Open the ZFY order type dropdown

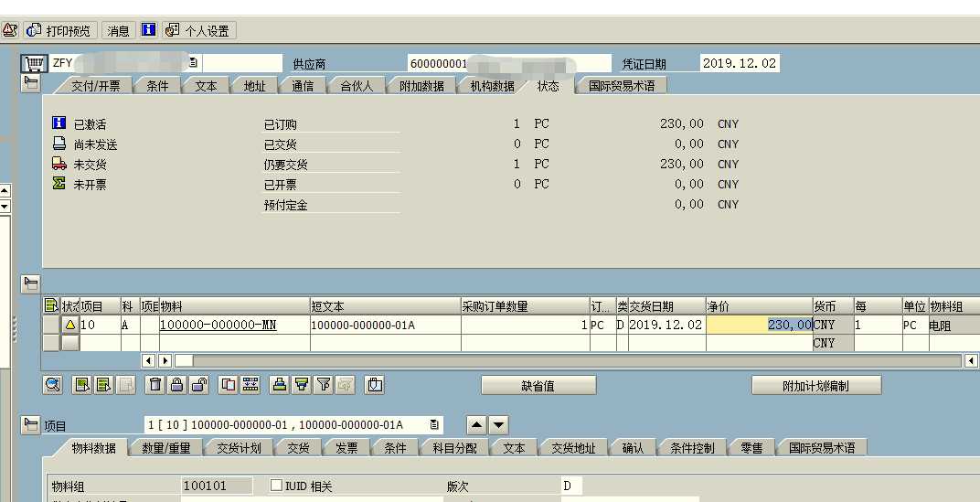pyautogui.click(x=193, y=62)
